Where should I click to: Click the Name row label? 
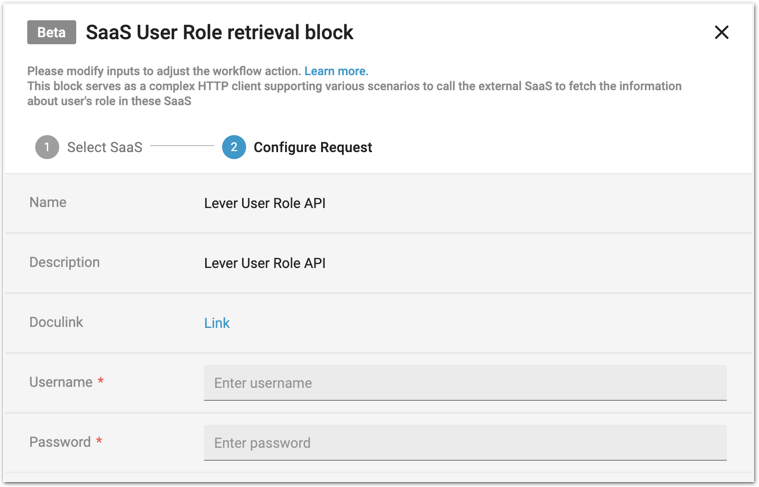[48, 202]
